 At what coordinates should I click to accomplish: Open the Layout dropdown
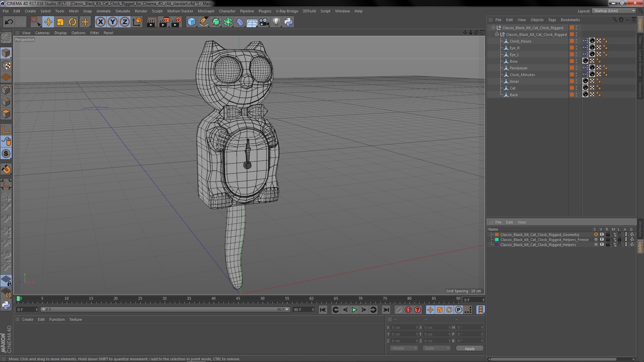tap(614, 11)
